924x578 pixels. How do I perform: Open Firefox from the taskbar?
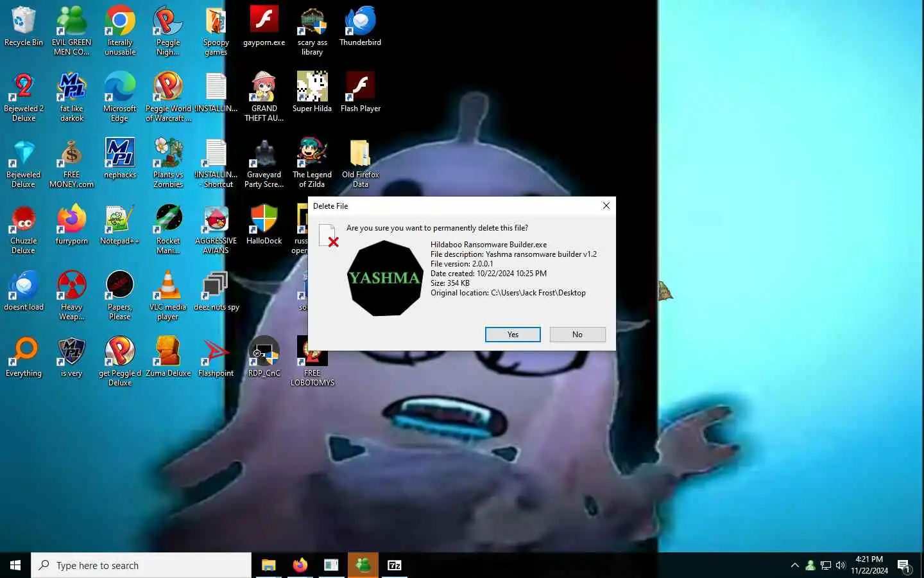300,565
